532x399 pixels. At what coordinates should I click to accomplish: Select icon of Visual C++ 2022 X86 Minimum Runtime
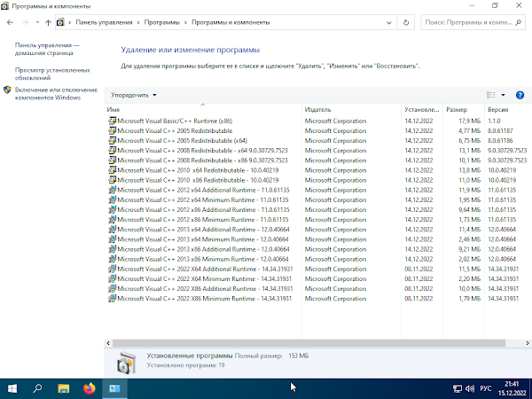112,299
